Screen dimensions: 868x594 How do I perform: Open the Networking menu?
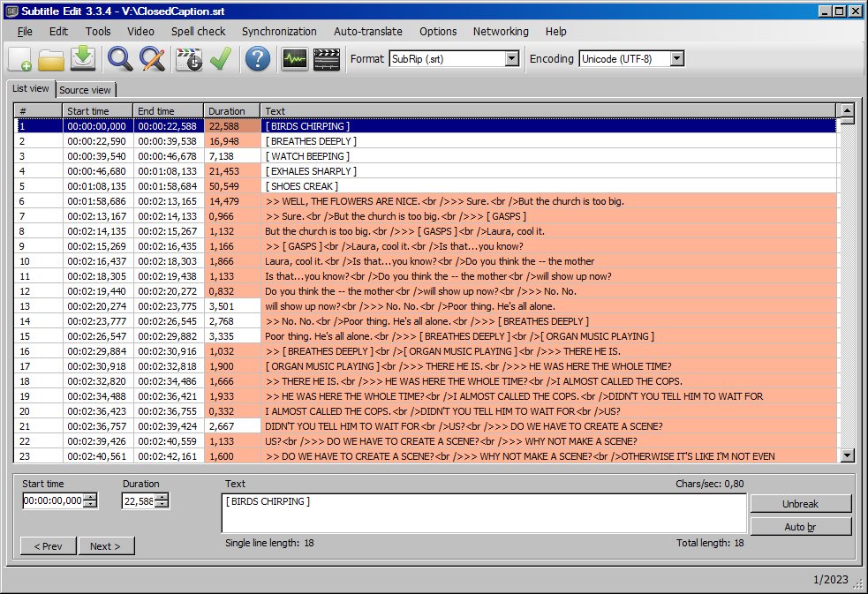501,32
